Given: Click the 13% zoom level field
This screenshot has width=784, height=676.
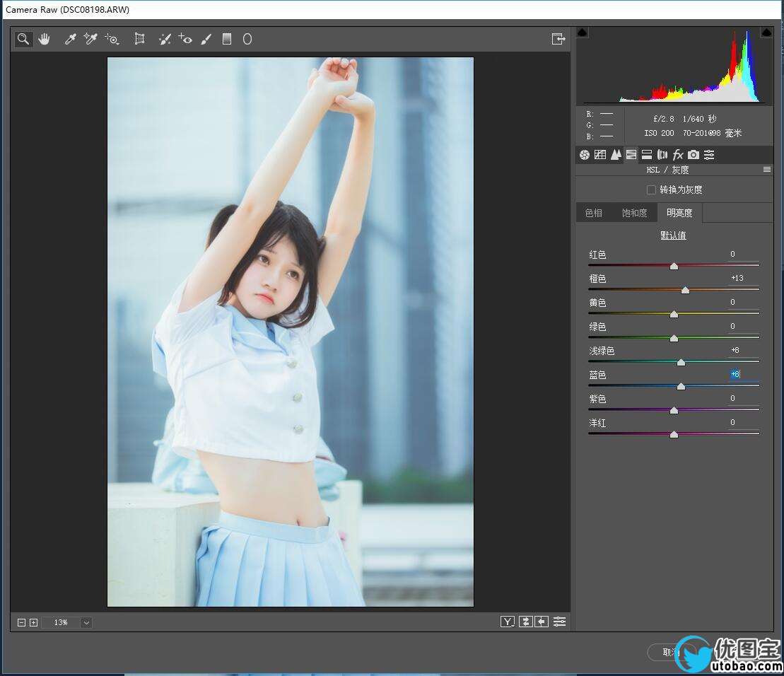Looking at the screenshot, I should tap(61, 623).
